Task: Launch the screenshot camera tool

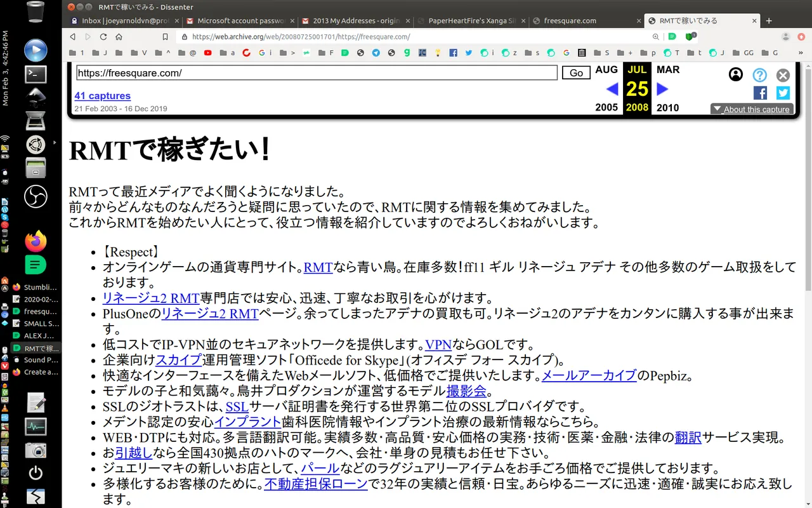Action: pyautogui.click(x=36, y=450)
